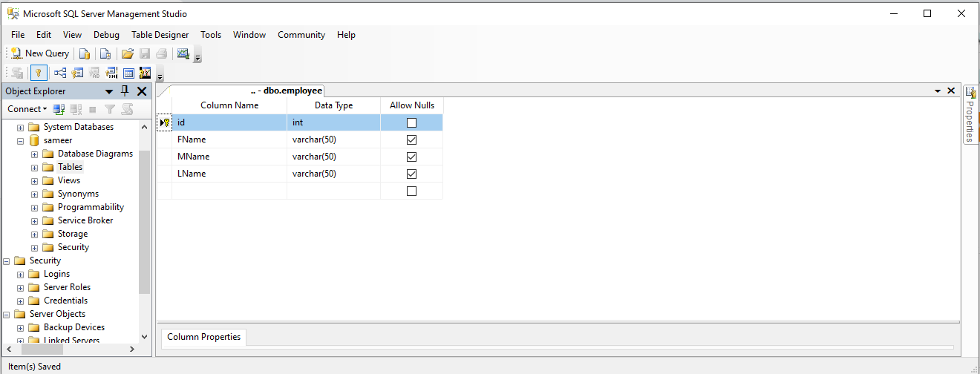Screen dimensions: 980x374
Task: Open the Table Designer menu
Action: [160, 35]
